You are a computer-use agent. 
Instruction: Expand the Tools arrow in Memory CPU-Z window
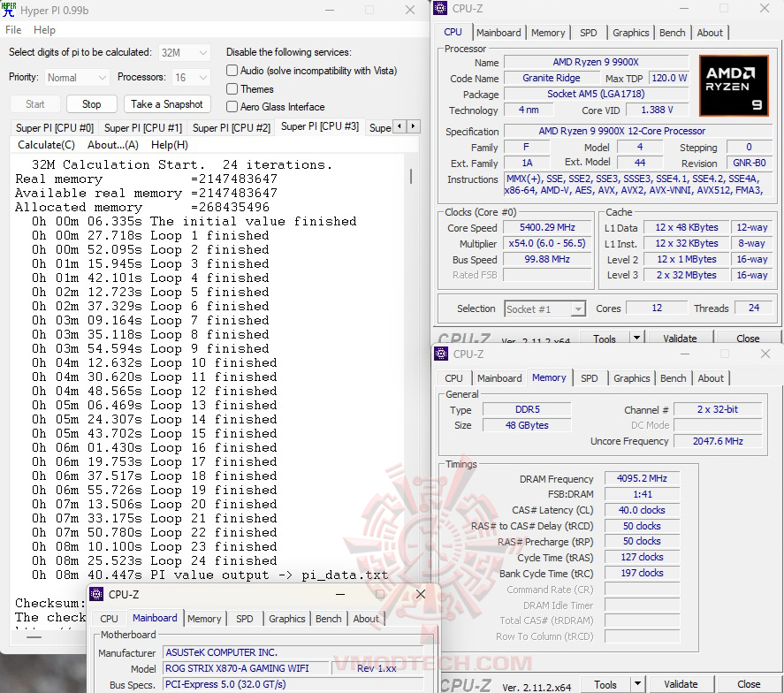coord(637,683)
